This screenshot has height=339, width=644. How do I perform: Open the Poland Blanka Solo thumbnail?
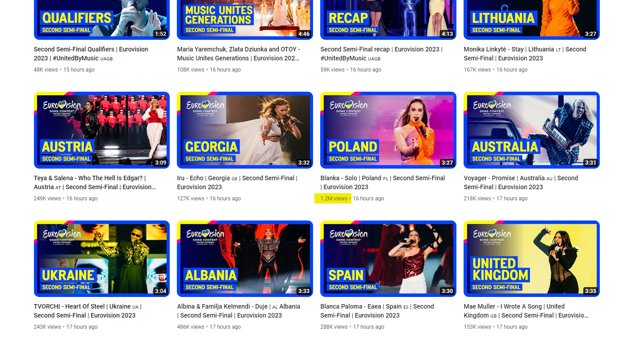(388, 130)
